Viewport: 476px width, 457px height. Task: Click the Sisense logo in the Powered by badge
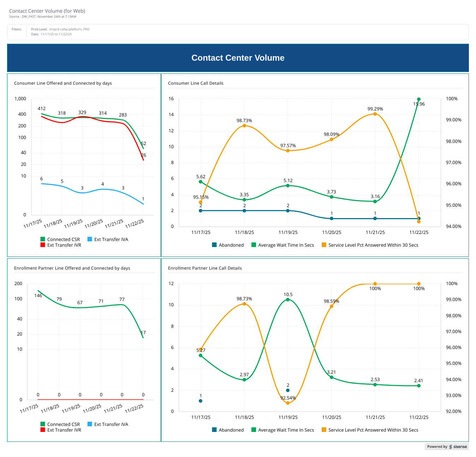(458, 447)
